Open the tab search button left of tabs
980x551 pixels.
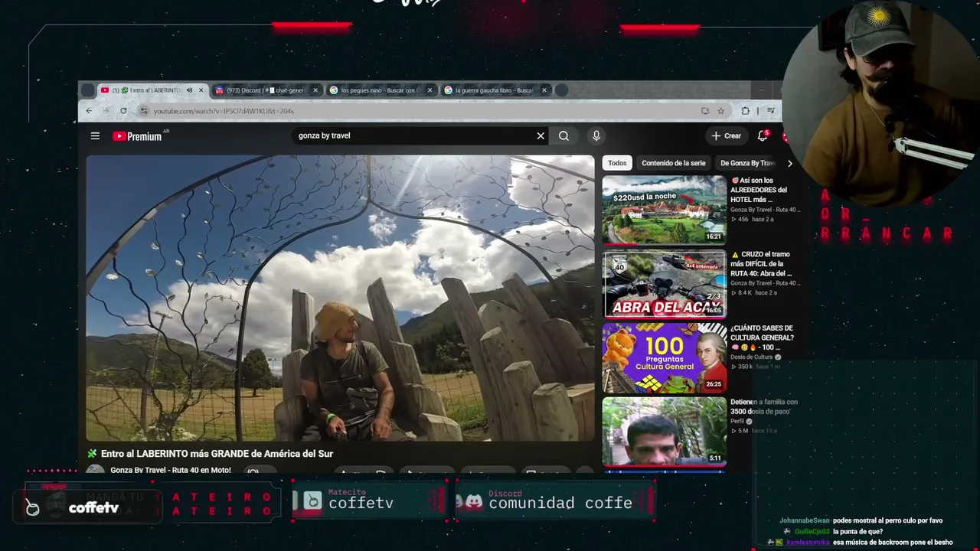[88, 90]
